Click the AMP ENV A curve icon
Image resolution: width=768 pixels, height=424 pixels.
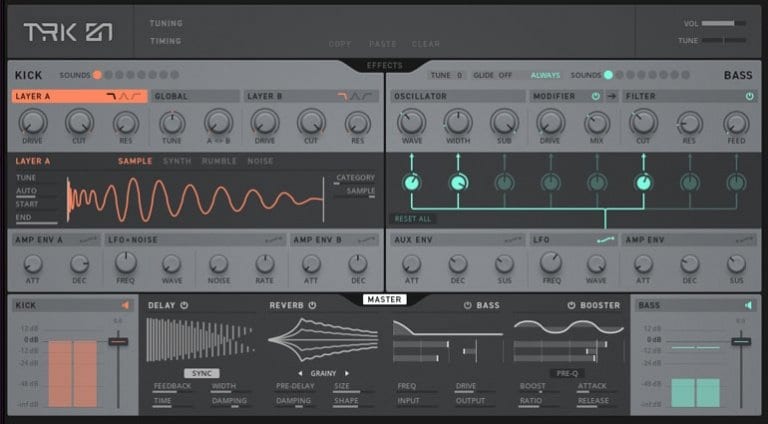(88, 240)
